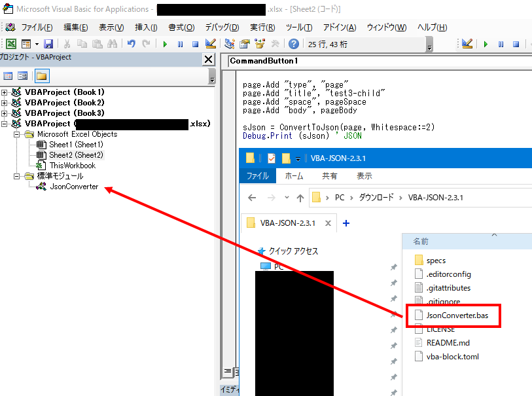The width and height of the screenshot is (532, 396).
Task: Select クイック アクセス in navigation pane
Action: coord(293,251)
